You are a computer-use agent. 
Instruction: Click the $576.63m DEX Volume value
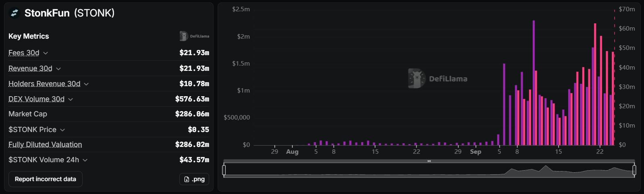coord(192,99)
